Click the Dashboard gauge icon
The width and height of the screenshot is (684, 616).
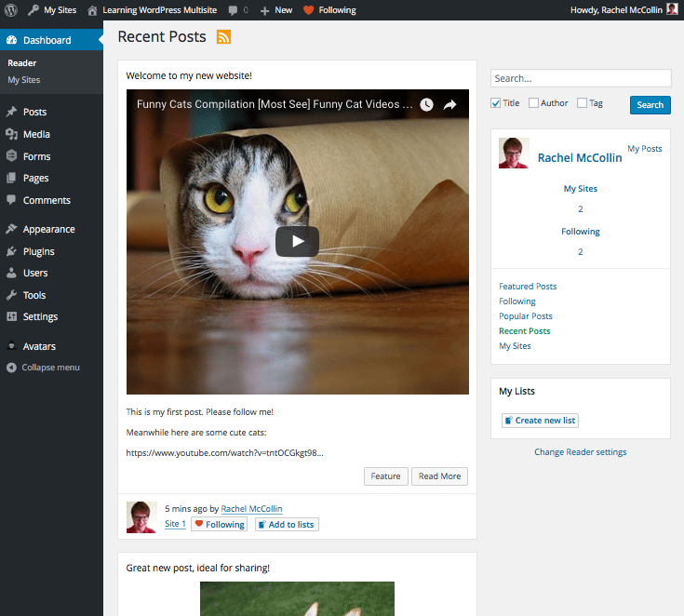click(x=12, y=40)
